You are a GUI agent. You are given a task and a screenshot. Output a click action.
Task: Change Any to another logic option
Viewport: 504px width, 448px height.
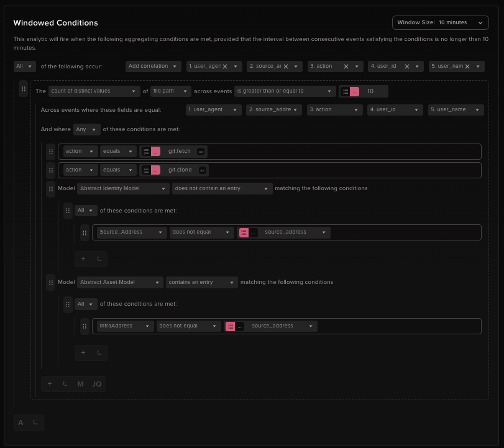coord(86,129)
